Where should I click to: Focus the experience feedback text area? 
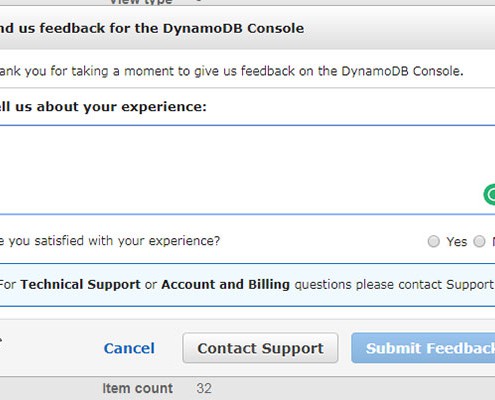247,170
